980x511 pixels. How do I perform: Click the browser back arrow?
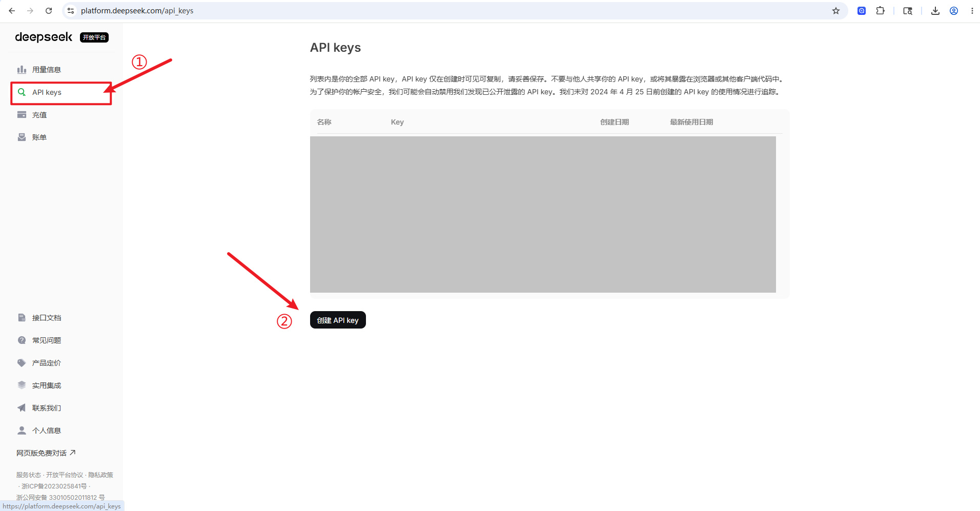tap(12, 11)
